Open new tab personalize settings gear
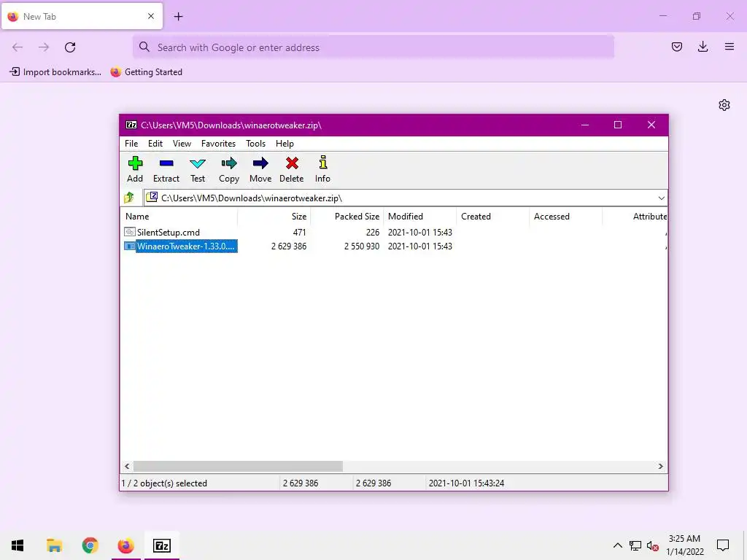Image resolution: width=747 pixels, height=560 pixels. [724, 105]
